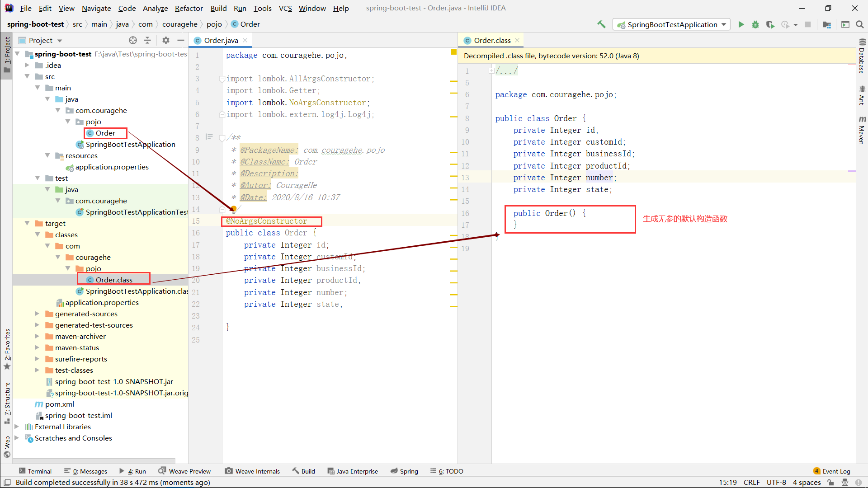Open the Event Log
The width and height of the screenshot is (868, 488).
(x=831, y=471)
